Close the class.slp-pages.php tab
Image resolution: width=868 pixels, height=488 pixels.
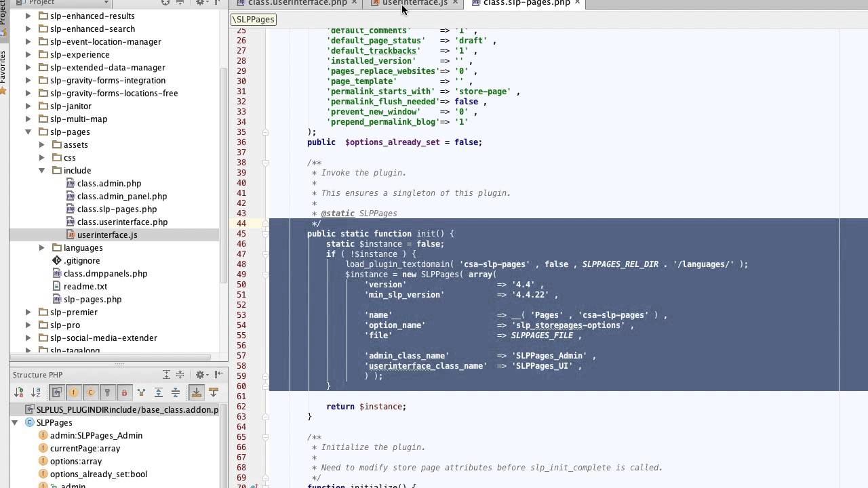coord(577,3)
